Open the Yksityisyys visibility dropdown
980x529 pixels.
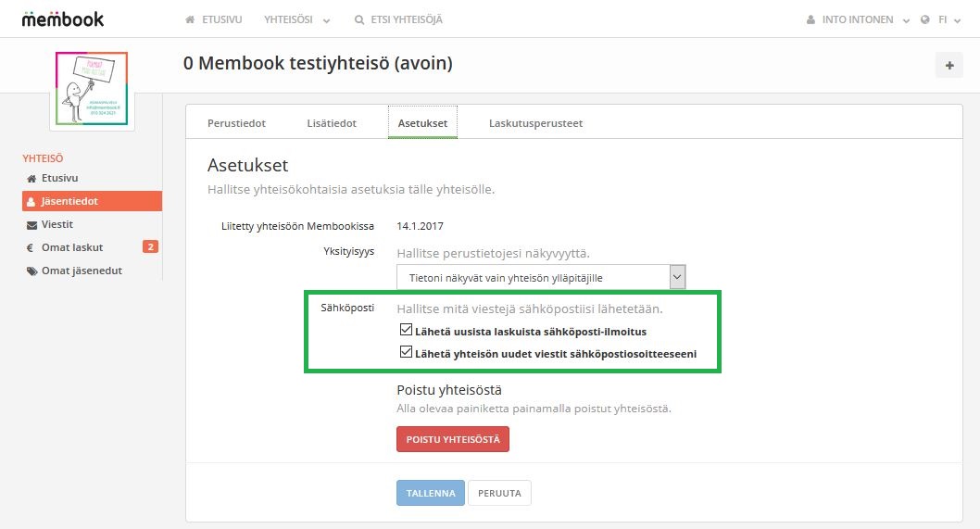coord(541,277)
